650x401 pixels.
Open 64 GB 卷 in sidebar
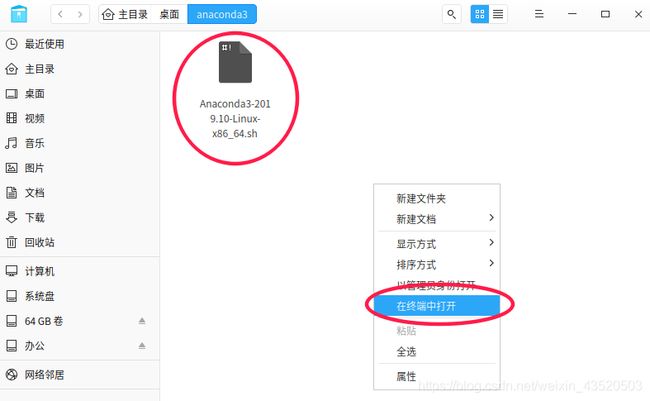click(x=80, y=321)
